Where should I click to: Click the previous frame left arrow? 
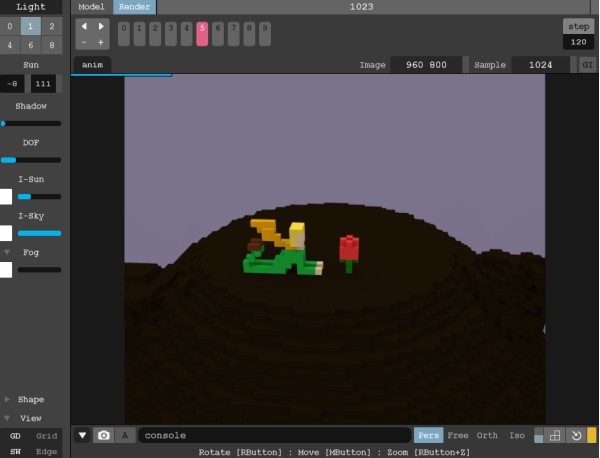84,27
